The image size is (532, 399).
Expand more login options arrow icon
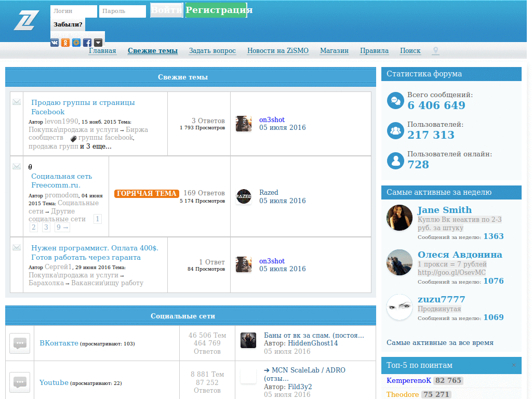point(98,43)
